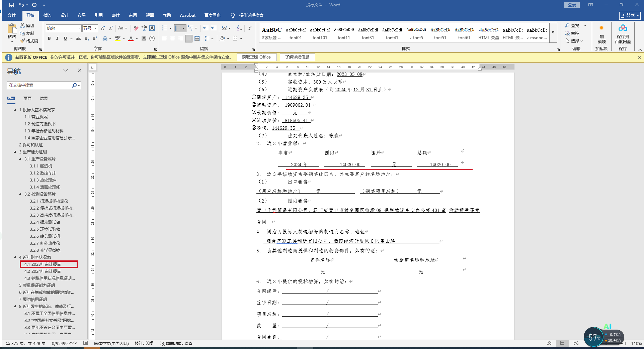
Task: Clear all formatting with eraser icon
Action: [x=136, y=28]
